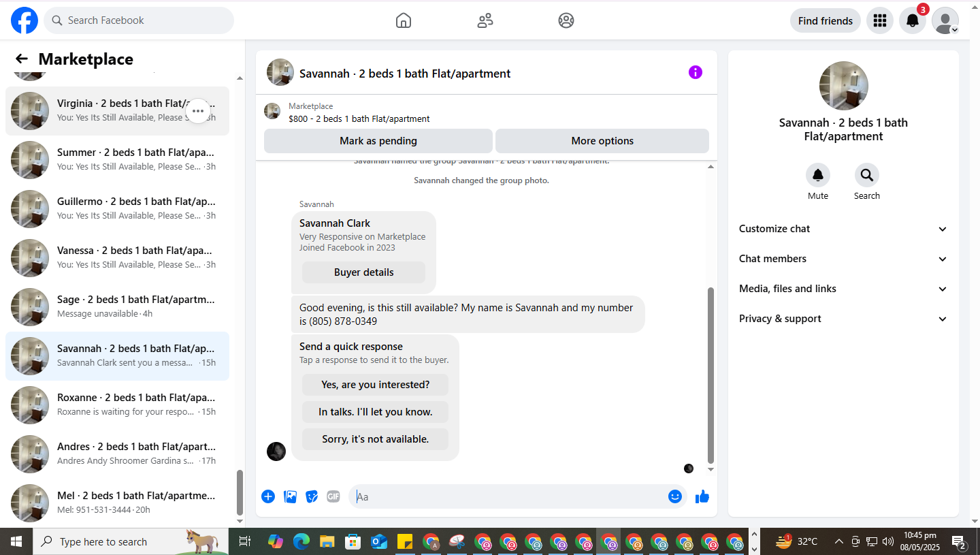Open the three-dot options on Virginia chat
Screen dimensions: 980x555
point(198,111)
